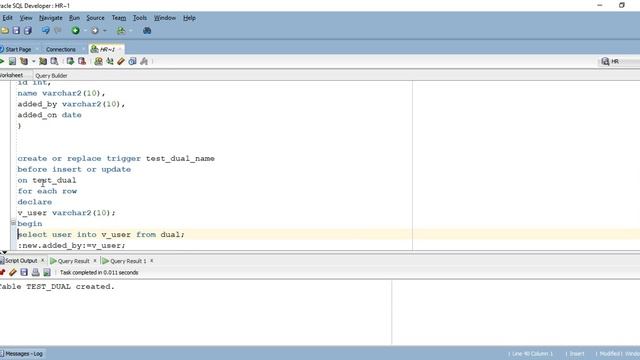Select the Query Result 1 tab
The width and height of the screenshot is (640, 360).
click(x=128, y=261)
